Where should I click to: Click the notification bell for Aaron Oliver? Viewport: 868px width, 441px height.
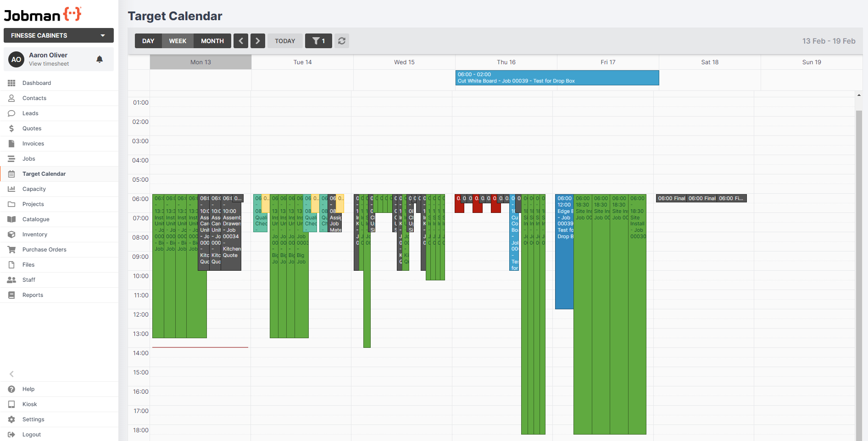coord(99,59)
